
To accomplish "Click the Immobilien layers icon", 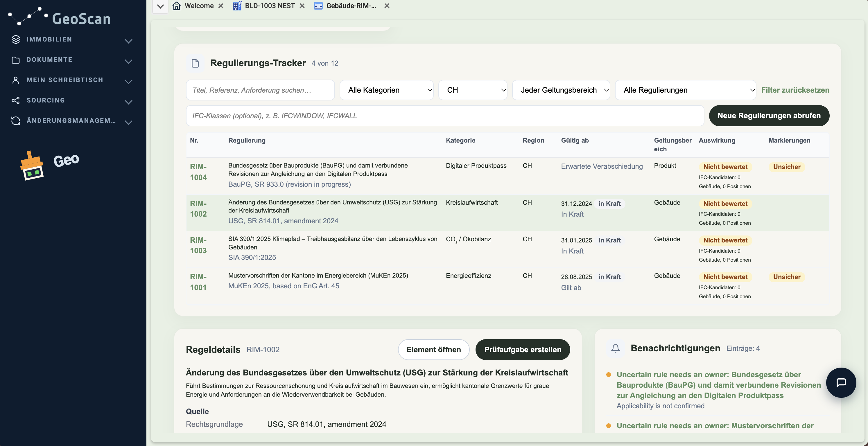I will click(x=15, y=39).
